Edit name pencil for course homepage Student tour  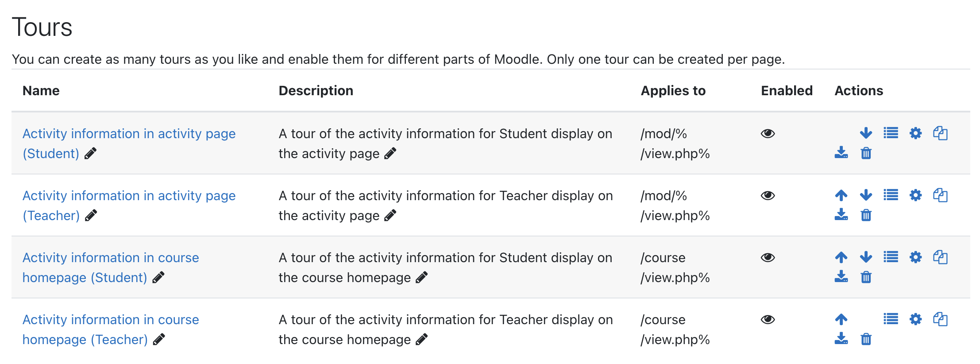(158, 278)
